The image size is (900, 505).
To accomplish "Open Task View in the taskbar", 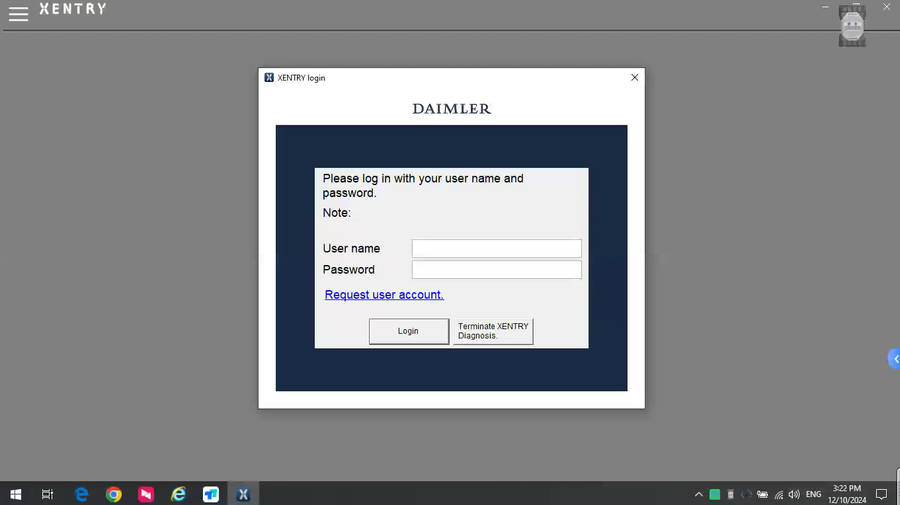I will pyautogui.click(x=48, y=494).
